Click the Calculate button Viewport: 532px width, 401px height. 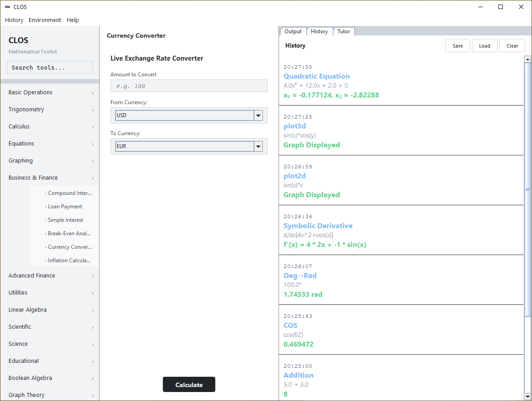189,384
